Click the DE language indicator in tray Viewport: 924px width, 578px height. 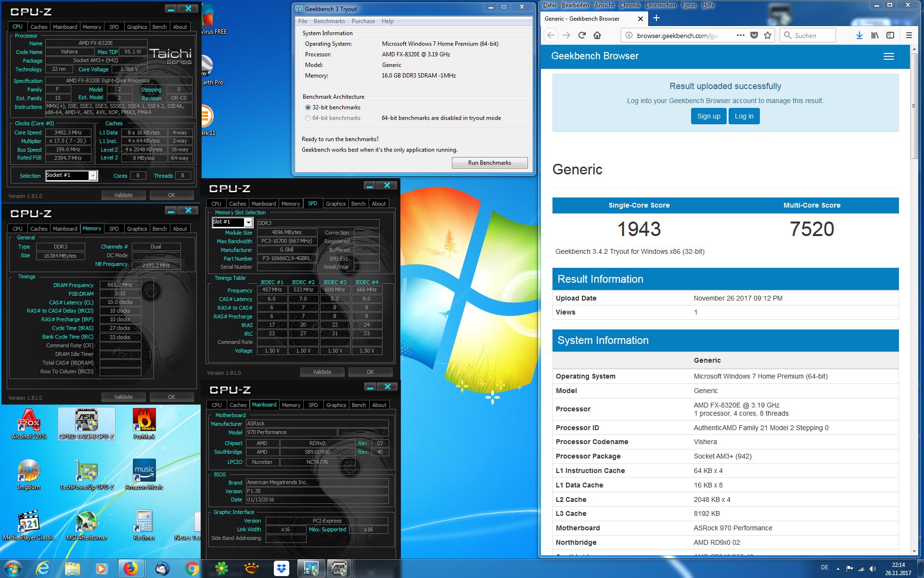click(824, 568)
